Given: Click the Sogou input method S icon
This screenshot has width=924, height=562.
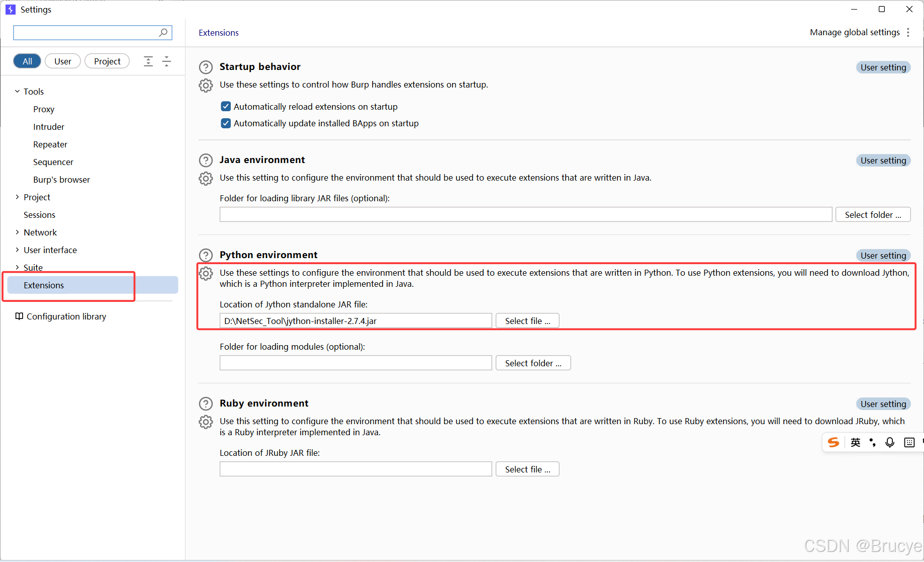Looking at the screenshot, I should click(834, 442).
